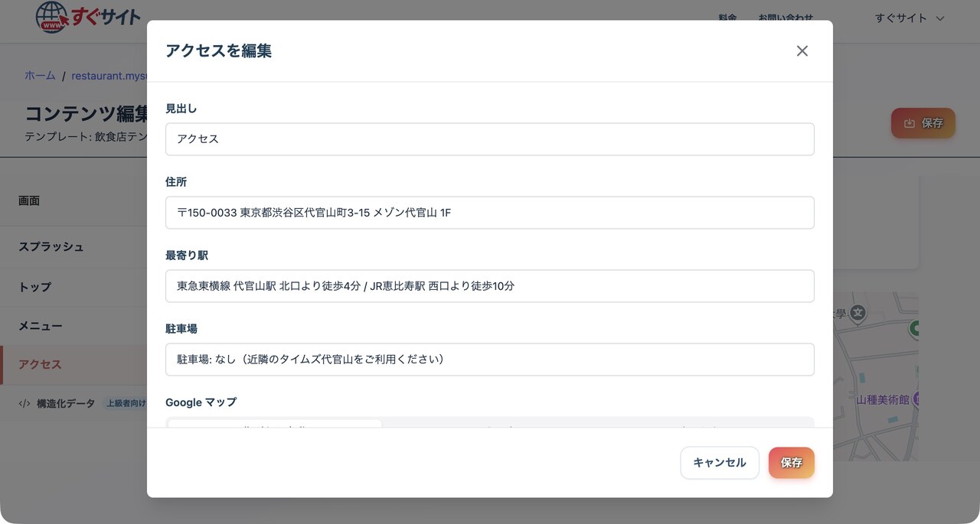Viewport: 980px width, 524px height.
Task: Select トップ in the sidebar
Action: (x=35, y=287)
